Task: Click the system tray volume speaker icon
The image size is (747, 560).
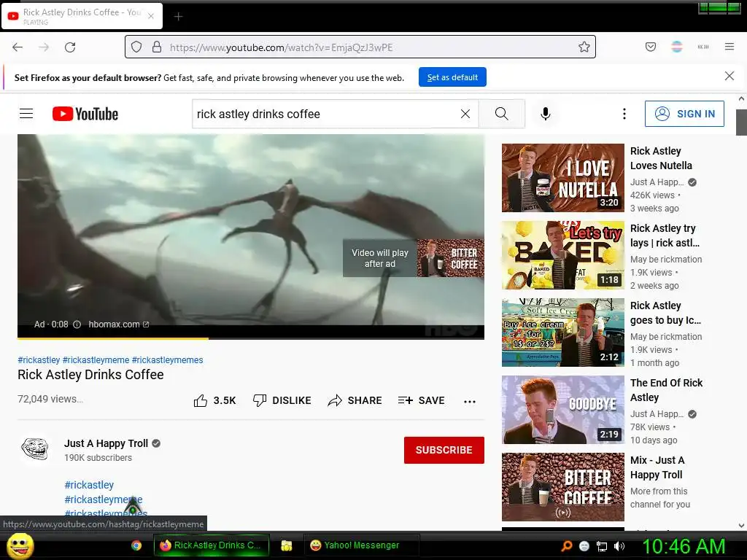Action: pyautogui.click(x=619, y=546)
